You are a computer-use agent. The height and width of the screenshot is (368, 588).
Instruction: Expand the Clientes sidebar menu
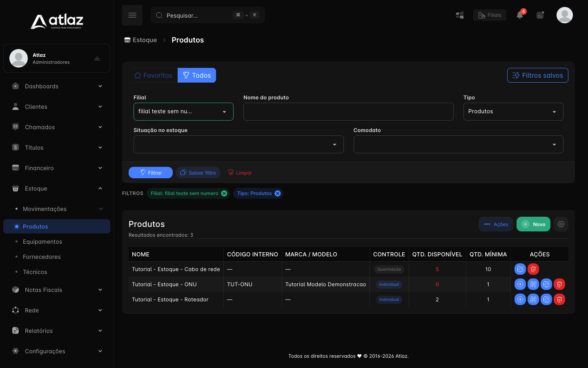pos(57,107)
